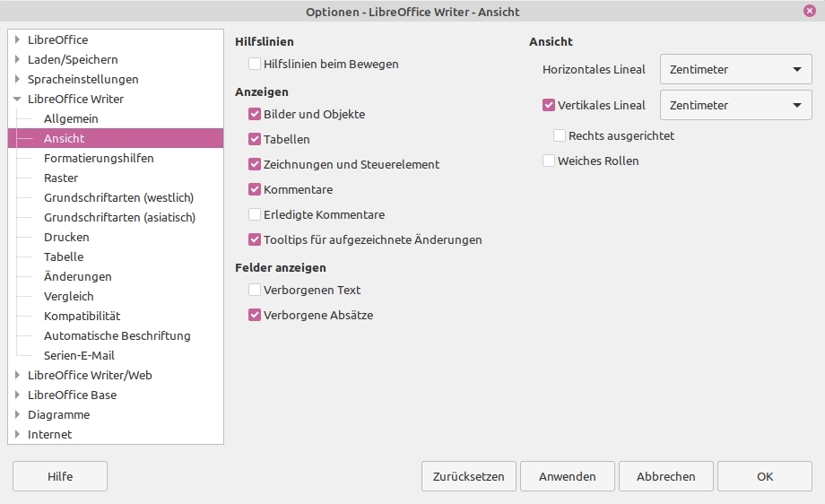Viewport: 825px width, 504px height.
Task: Expand the LibreOffice tree node arrow
Action: pos(17,39)
